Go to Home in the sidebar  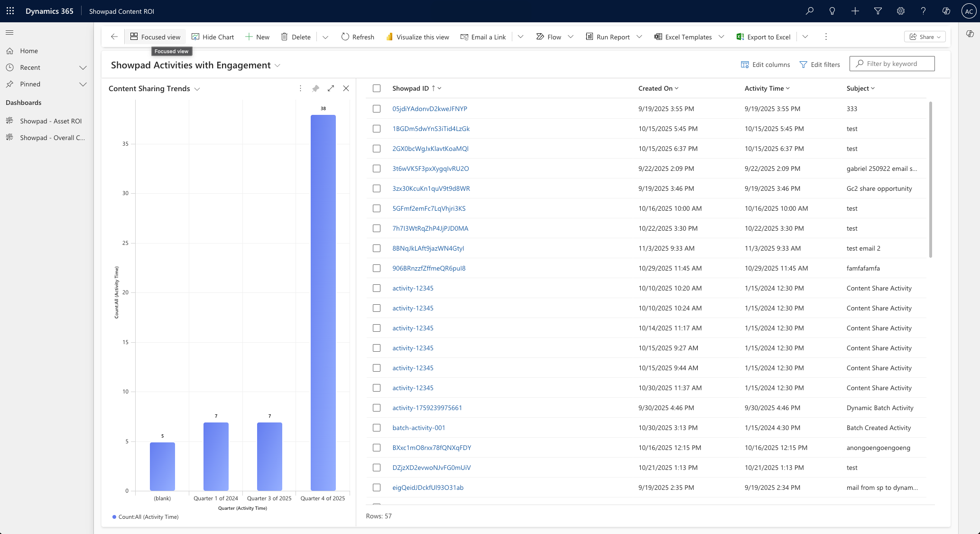[x=29, y=51]
